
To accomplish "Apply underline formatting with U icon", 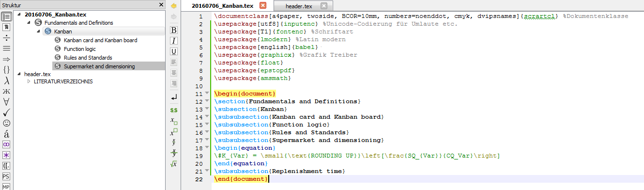I will pyautogui.click(x=174, y=51).
